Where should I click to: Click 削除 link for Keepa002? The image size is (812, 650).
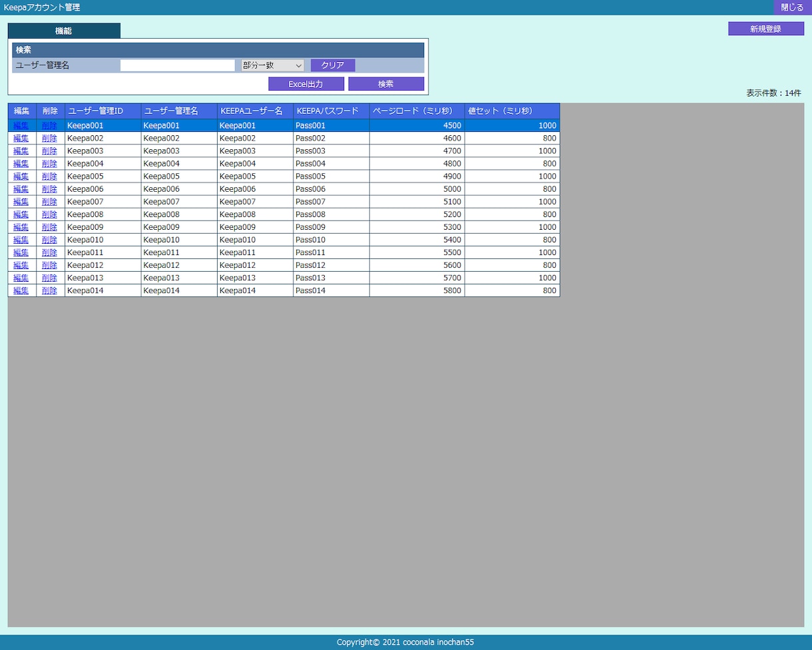click(x=50, y=138)
